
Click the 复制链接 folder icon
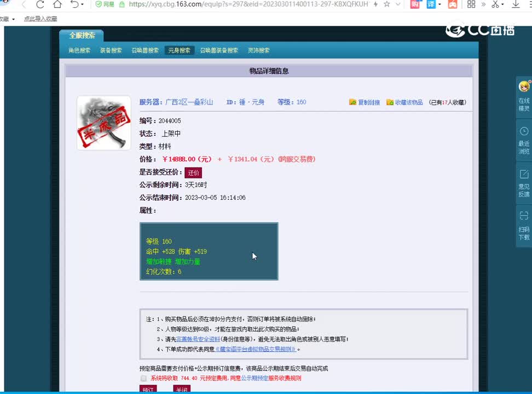[352, 102]
